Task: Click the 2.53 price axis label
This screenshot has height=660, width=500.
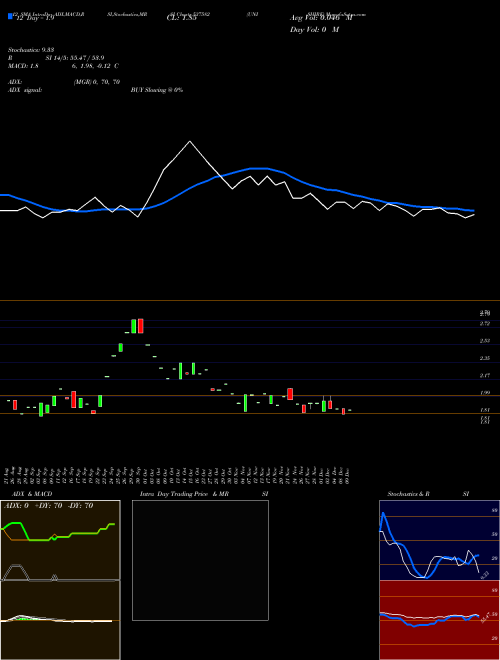Action: click(484, 341)
